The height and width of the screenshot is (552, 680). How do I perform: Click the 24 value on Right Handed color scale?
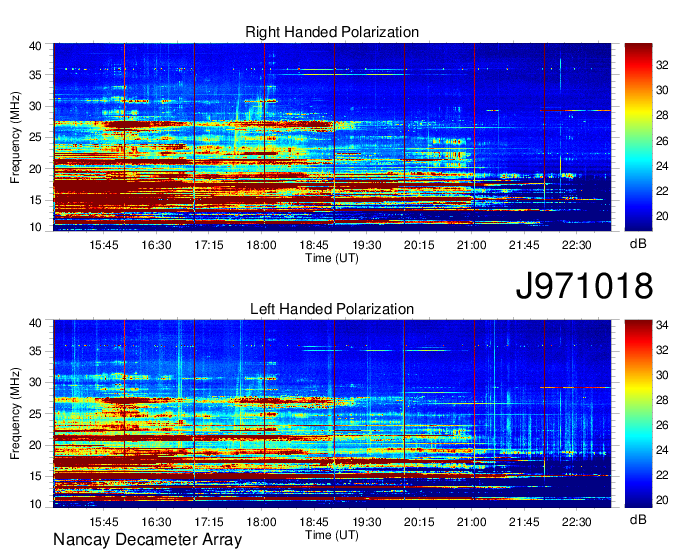(662, 166)
